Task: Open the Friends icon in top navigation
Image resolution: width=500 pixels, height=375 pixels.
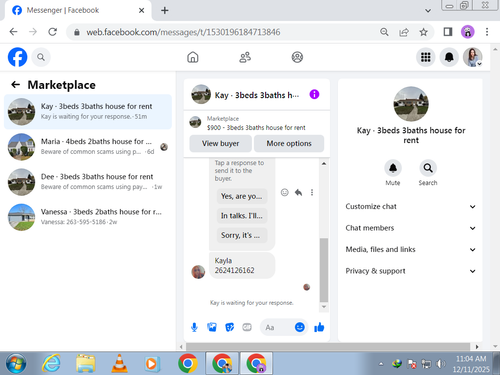Action: (245, 57)
